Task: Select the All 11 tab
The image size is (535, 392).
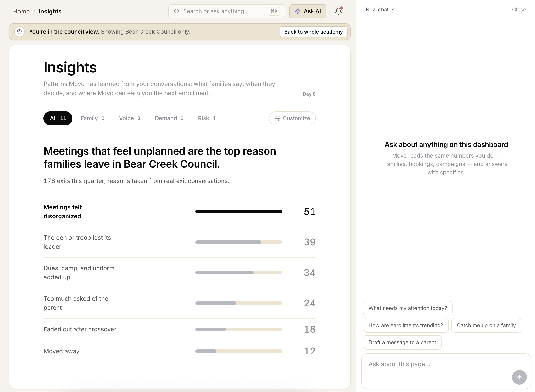Action: pos(58,118)
